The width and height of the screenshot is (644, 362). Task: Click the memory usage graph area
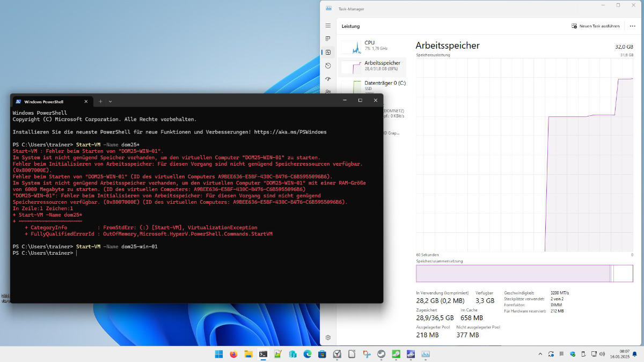click(524, 155)
